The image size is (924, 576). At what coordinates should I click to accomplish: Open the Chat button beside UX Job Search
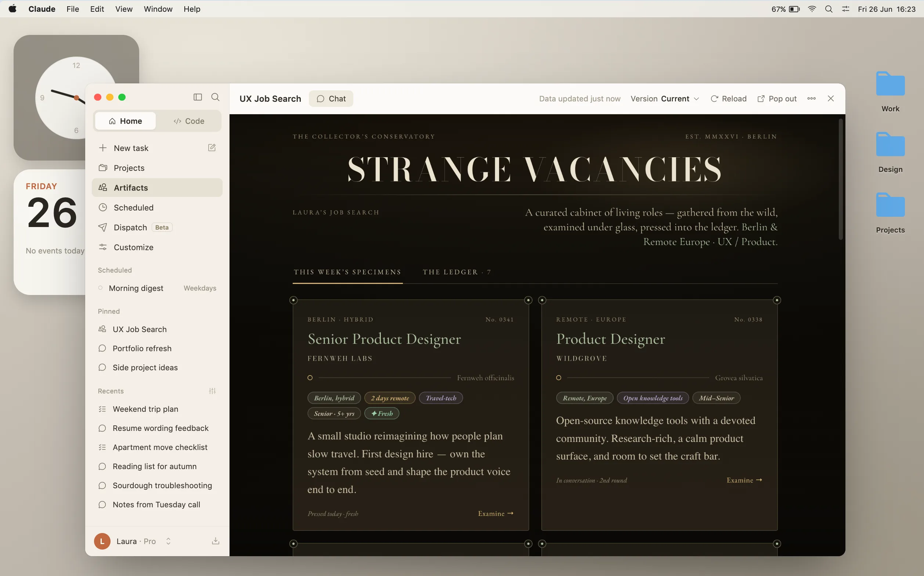[331, 99]
